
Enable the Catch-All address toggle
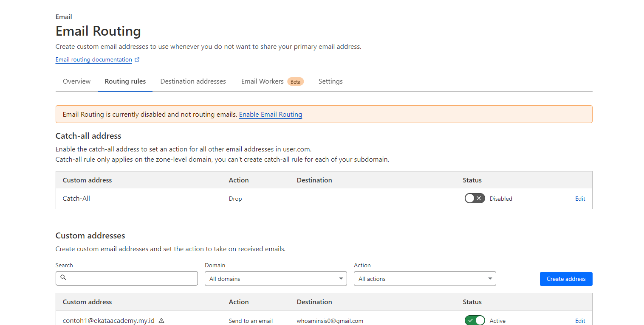[x=475, y=199]
